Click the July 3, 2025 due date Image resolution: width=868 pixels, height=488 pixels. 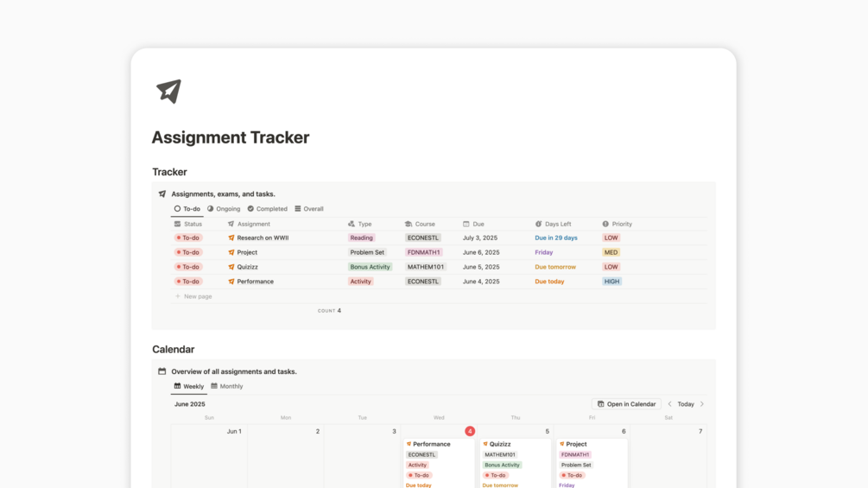coord(480,238)
